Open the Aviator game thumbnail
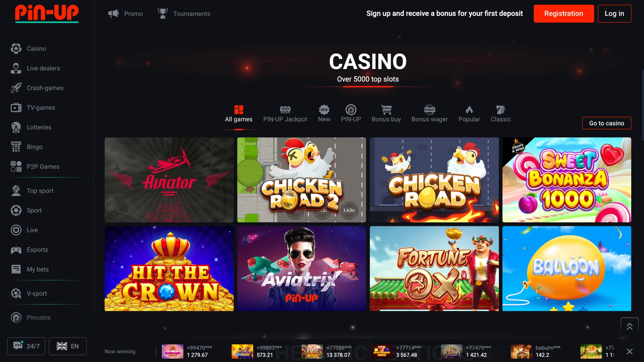 point(169,180)
